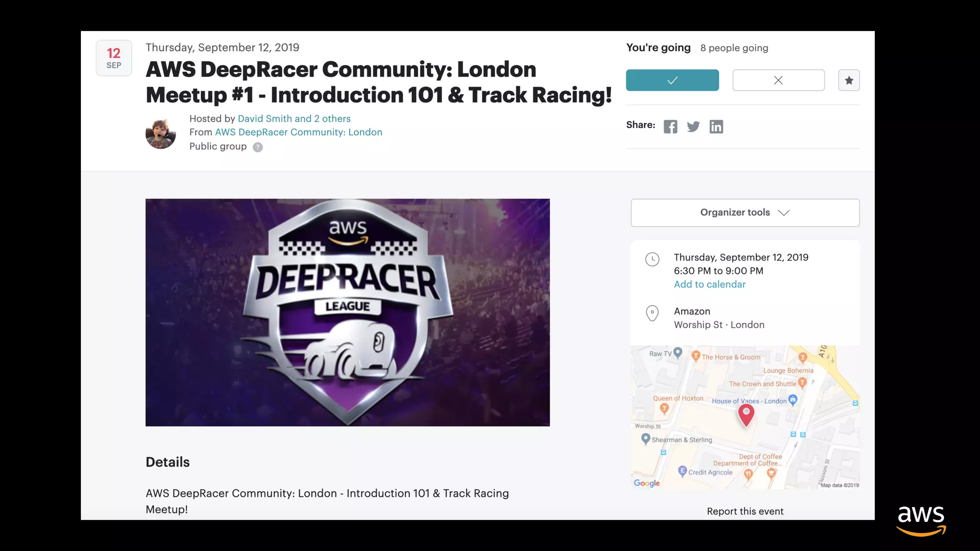Screen dimensions: 980x551
Task: Click the Organizer tools chevron arrow
Action: coord(783,213)
